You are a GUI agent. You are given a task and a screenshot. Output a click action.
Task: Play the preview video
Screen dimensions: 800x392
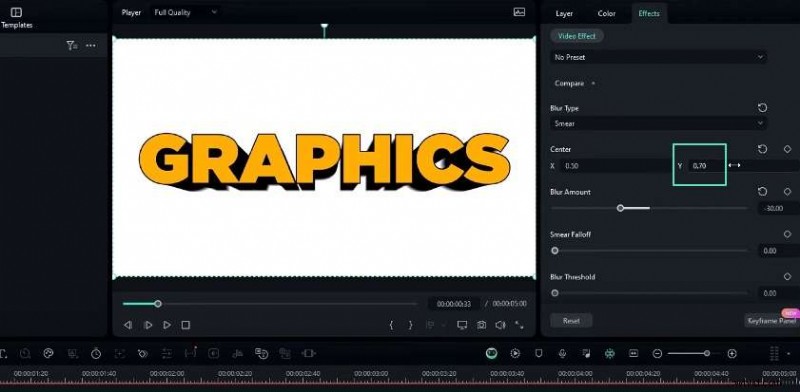(x=167, y=325)
